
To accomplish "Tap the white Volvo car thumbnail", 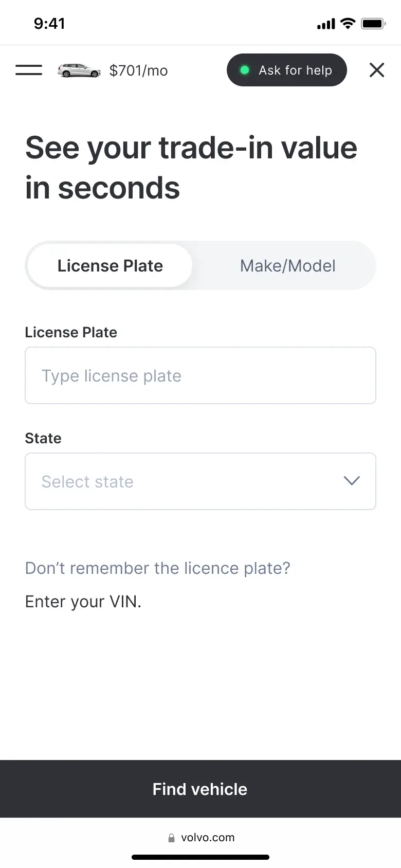I will pyautogui.click(x=79, y=70).
